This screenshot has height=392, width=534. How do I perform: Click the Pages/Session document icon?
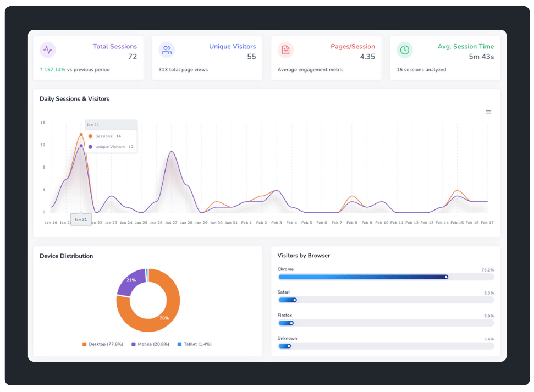coord(286,50)
